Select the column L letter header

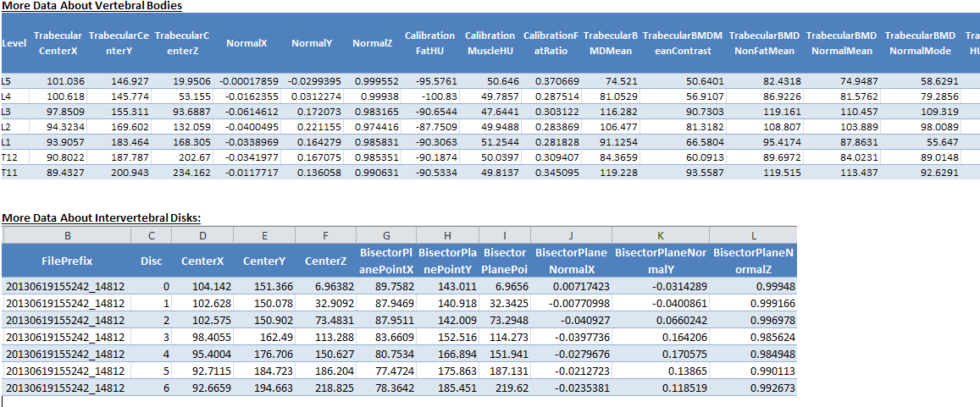click(753, 234)
